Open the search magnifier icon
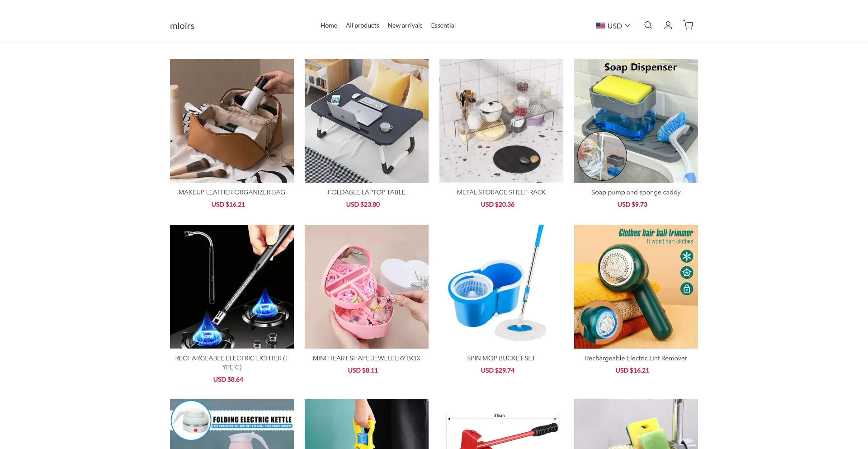 [648, 25]
